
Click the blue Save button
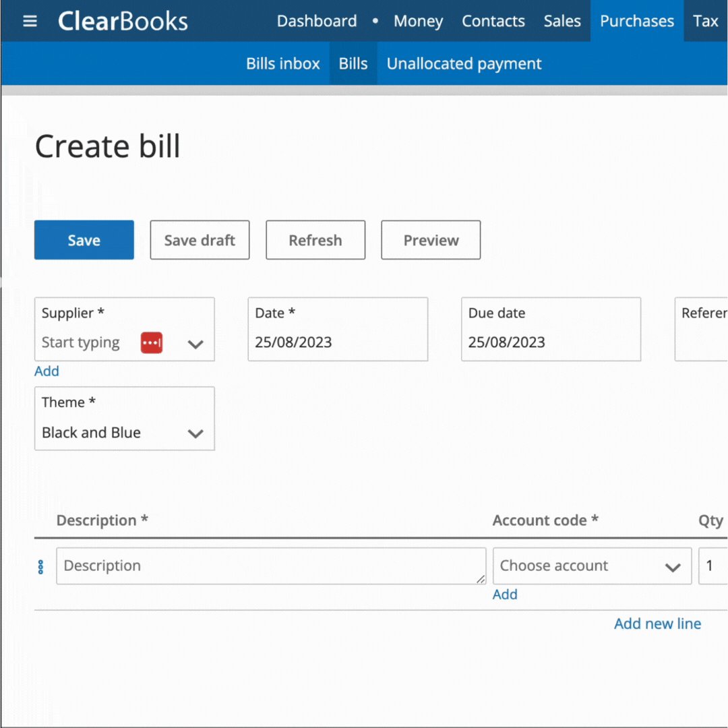(84, 240)
